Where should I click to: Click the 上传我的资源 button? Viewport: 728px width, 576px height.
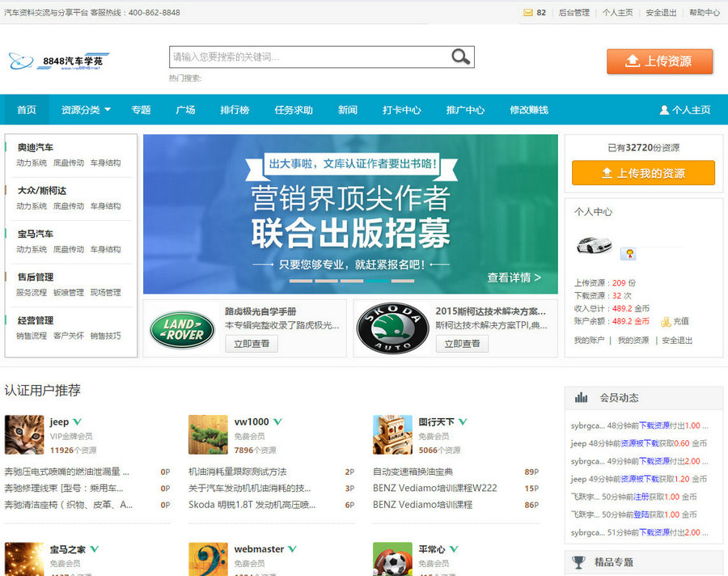tap(643, 173)
